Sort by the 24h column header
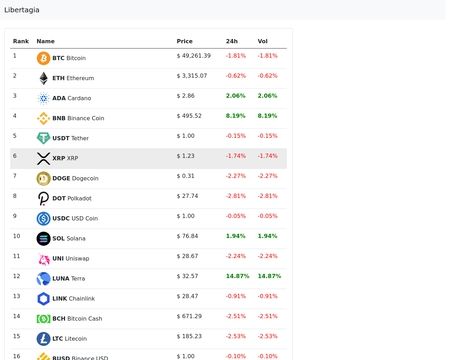 [x=232, y=41]
